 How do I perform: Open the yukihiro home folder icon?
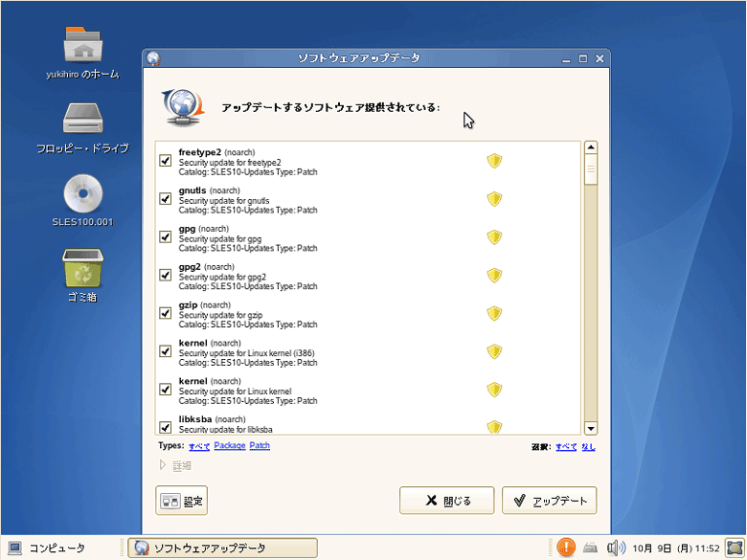82,45
